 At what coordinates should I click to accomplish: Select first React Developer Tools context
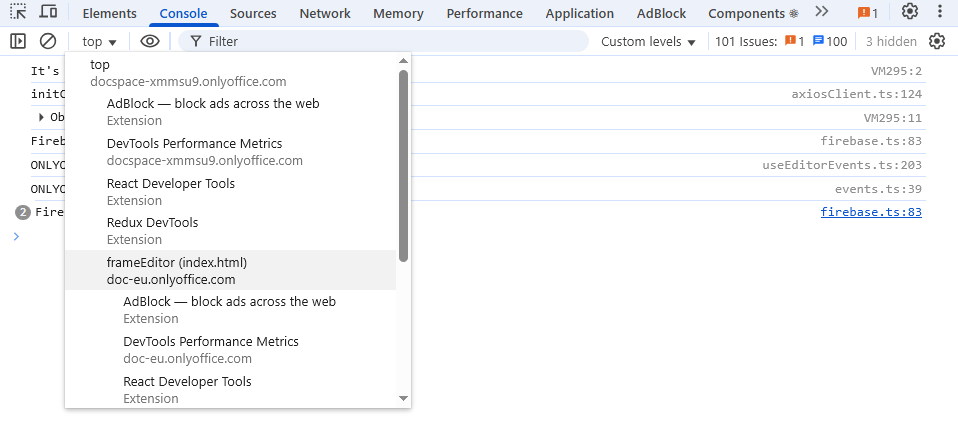click(x=231, y=192)
